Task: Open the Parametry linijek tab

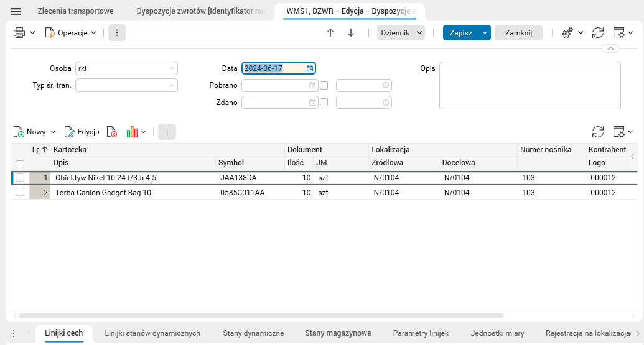Action: (x=421, y=333)
